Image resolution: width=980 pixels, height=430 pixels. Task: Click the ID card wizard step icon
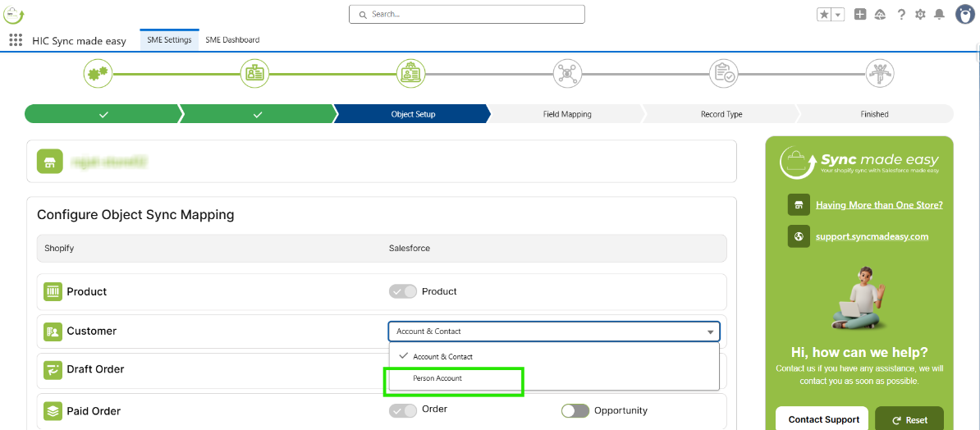255,74
